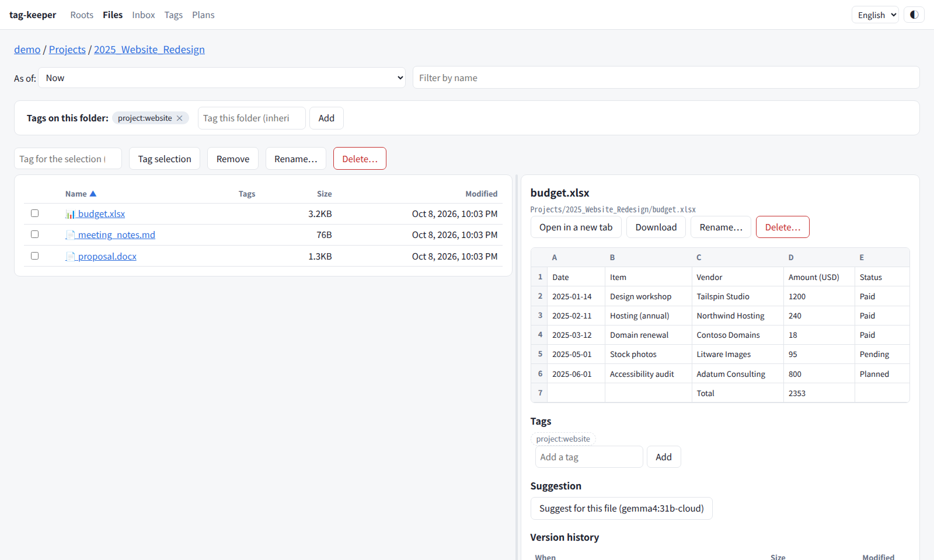This screenshot has width=934, height=560.
Task: Select the 'Pending' status cell
Action: 882,354
